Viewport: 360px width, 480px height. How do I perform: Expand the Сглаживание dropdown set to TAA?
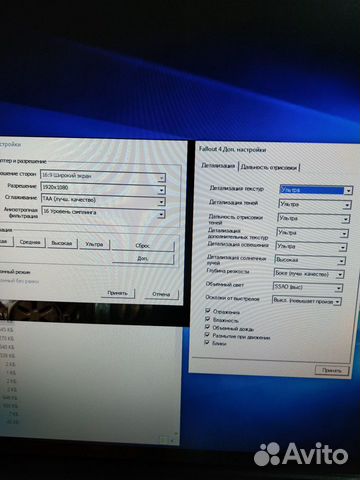click(103, 200)
